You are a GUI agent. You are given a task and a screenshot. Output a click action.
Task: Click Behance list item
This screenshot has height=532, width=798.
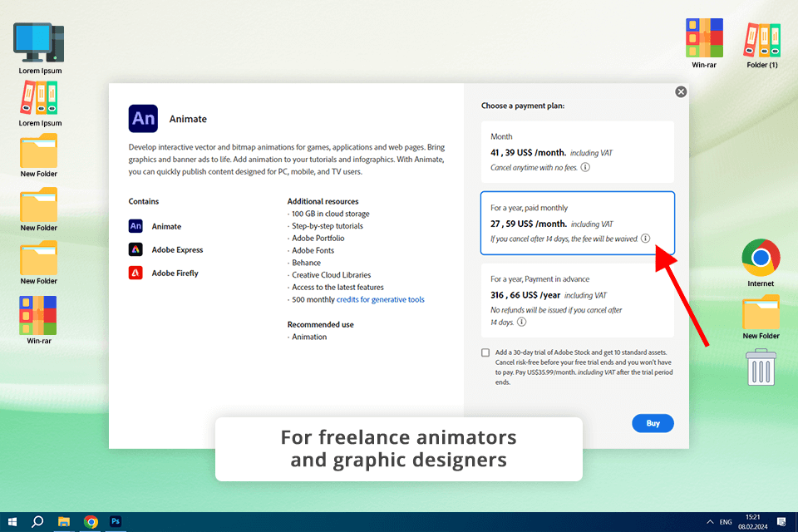point(307,263)
